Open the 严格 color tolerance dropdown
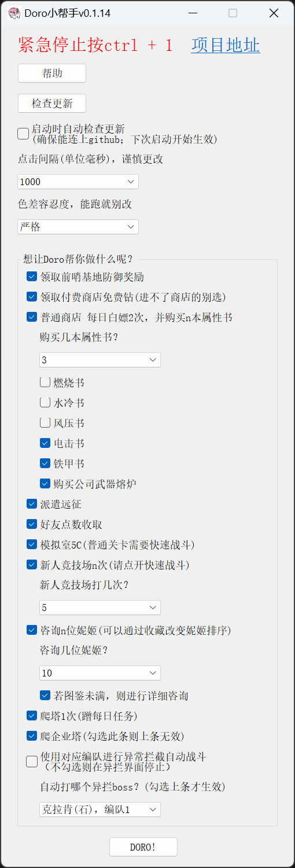The width and height of the screenshot is (295, 868). [x=78, y=227]
